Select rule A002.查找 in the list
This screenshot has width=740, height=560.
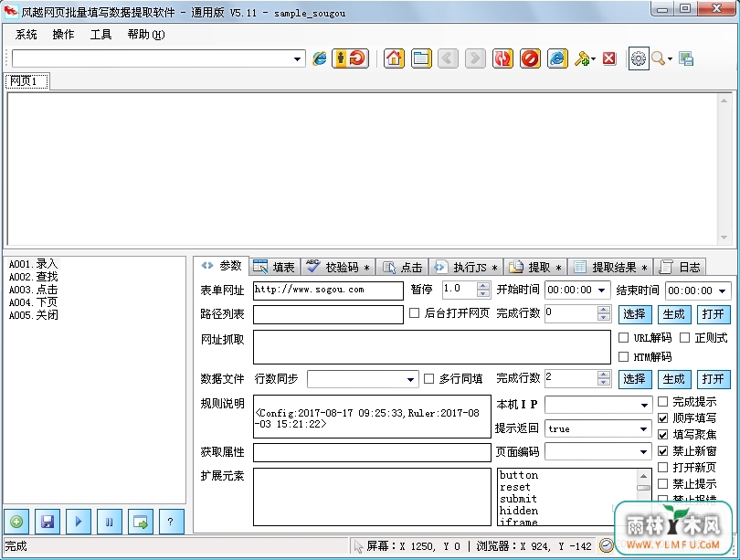coord(34,277)
